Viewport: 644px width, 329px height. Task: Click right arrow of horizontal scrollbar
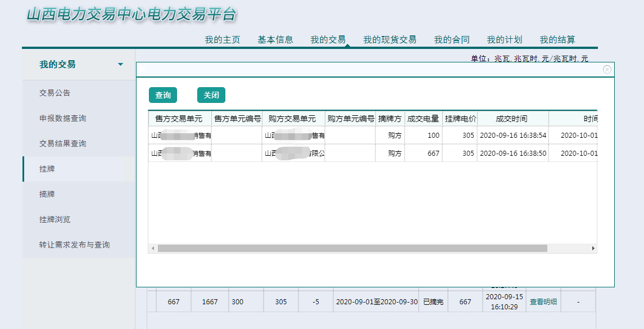pos(592,248)
